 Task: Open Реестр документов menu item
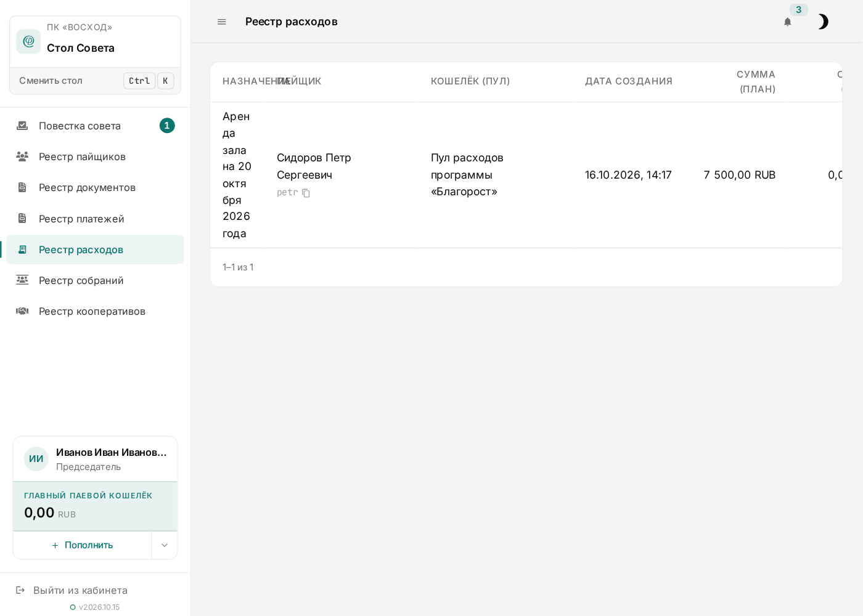96,187
